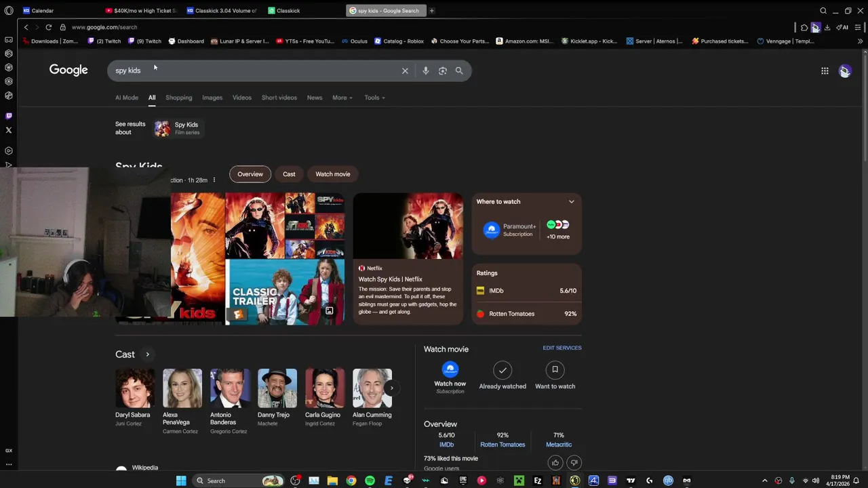Click Watch now on Paramount+
This screenshot has height=488, width=868.
[450, 378]
